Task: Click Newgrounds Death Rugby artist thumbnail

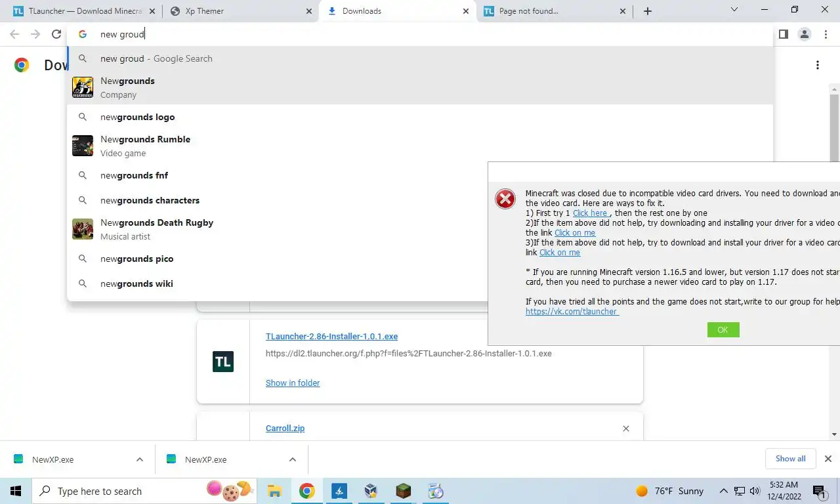Action: point(83,229)
